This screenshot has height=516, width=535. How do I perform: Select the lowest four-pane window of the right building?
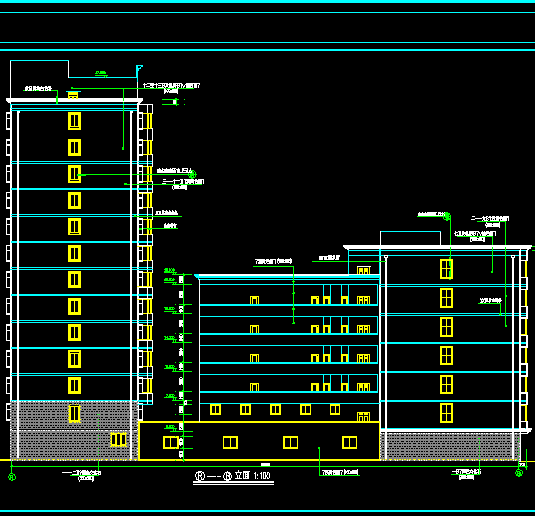click(446, 413)
